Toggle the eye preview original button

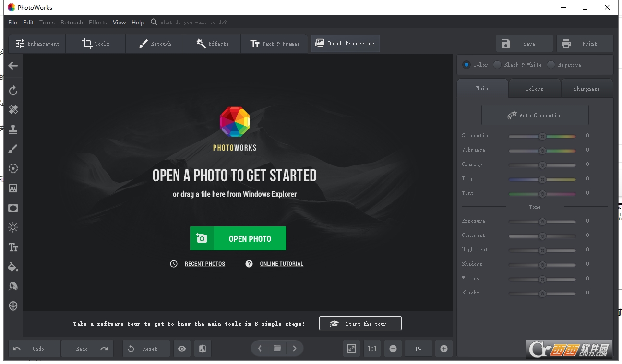pos(182,349)
